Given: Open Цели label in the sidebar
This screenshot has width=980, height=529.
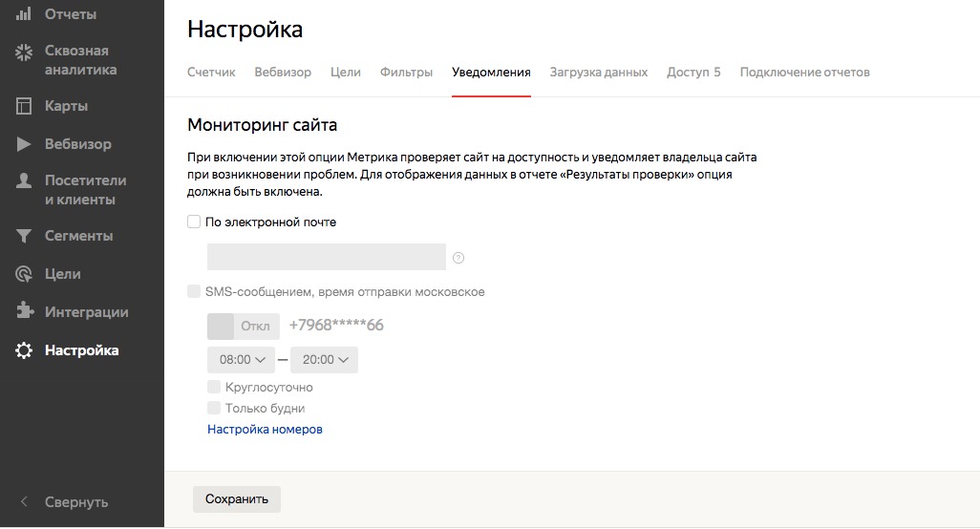Looking at the screenshot, I should [62, 274].
